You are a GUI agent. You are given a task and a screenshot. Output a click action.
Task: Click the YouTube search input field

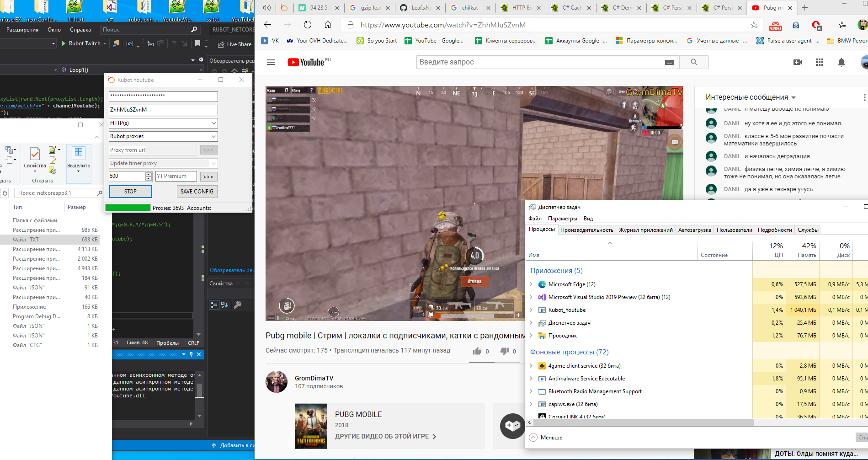(x=539, y=62)
